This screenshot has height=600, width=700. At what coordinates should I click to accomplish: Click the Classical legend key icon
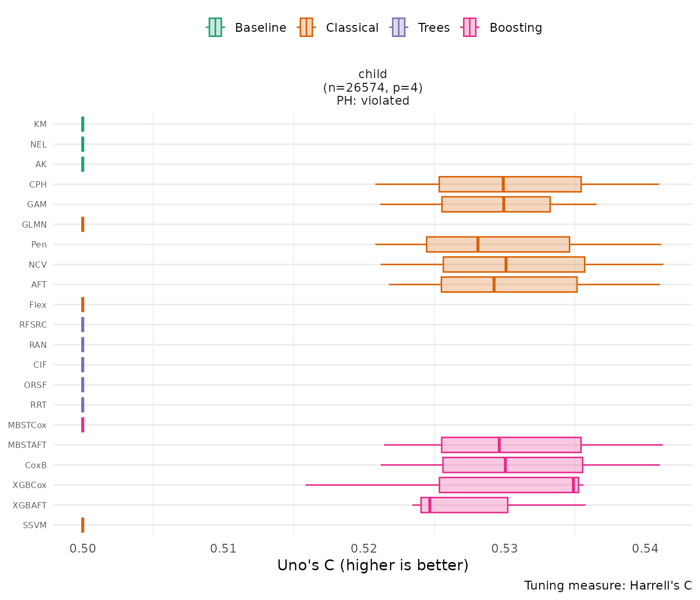306,28
